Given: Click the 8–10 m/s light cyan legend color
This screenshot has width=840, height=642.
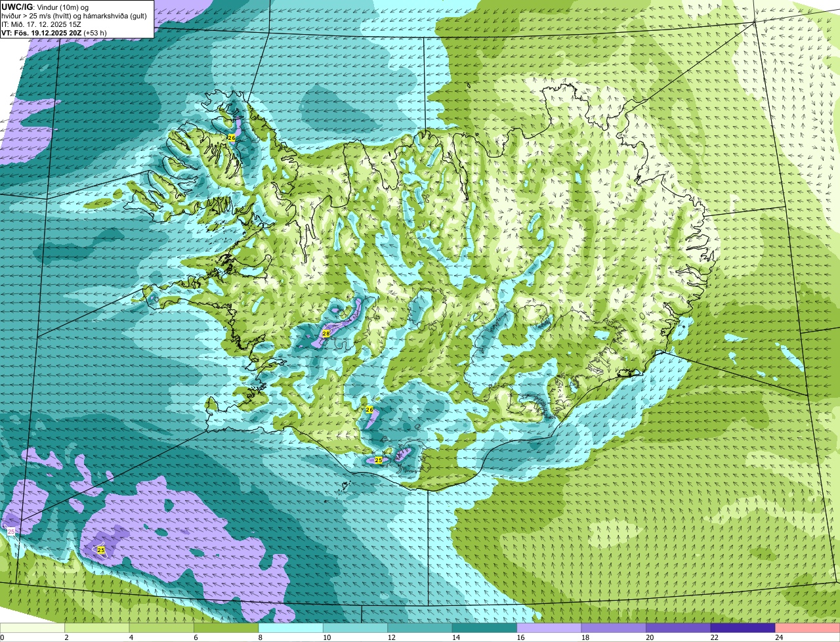Looking at the screenshot, I should pyautogui.click(x=291, y=628).
